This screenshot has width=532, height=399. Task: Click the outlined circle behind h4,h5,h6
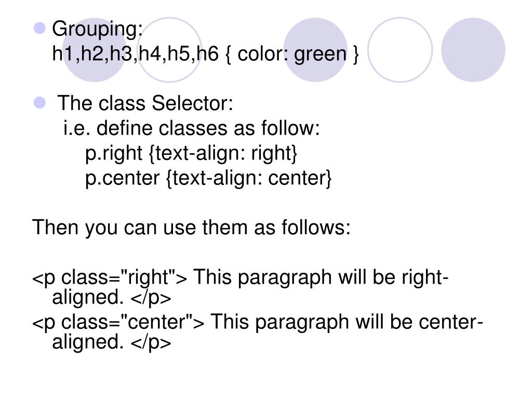[169, 50]
